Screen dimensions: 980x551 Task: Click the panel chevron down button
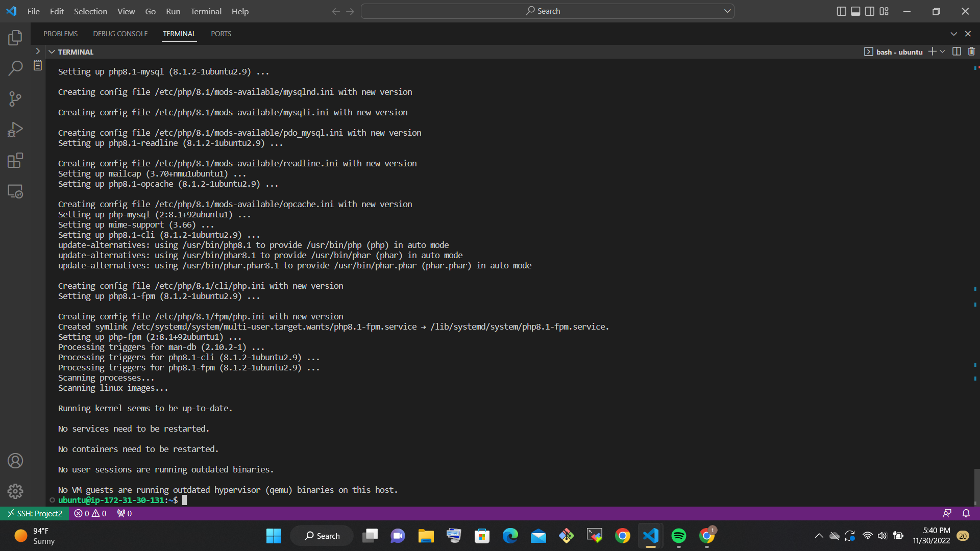pyautogui.click(x=953, y=34)
